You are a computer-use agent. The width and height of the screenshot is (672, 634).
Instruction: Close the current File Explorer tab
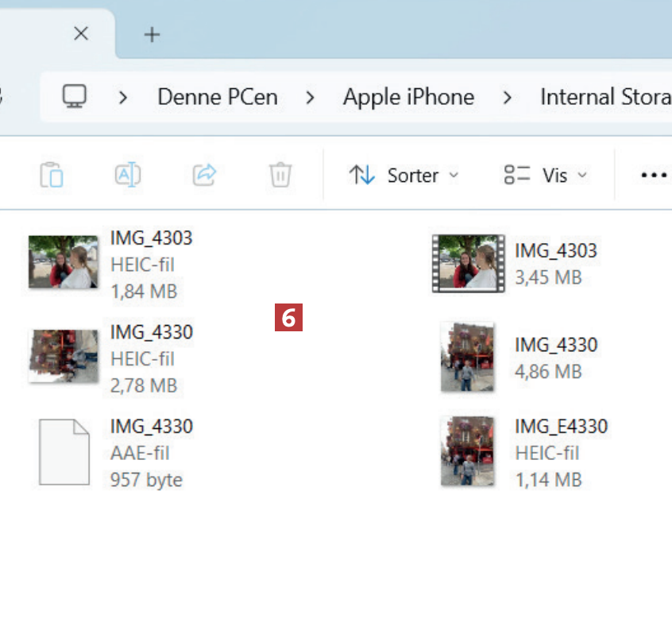click(x=81, y=34)
